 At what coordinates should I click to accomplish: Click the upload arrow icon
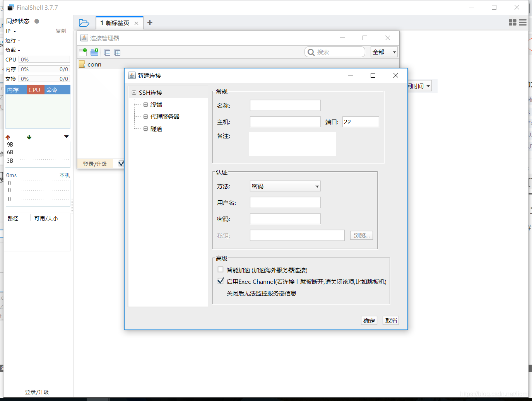pyautogui.click(x=8, y=137)
